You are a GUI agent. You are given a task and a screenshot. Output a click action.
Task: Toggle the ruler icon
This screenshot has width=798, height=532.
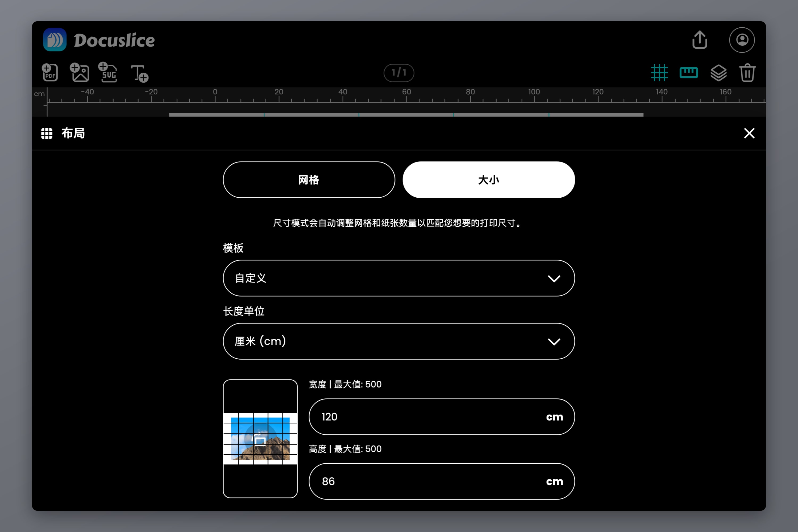(x=689, y=73)
